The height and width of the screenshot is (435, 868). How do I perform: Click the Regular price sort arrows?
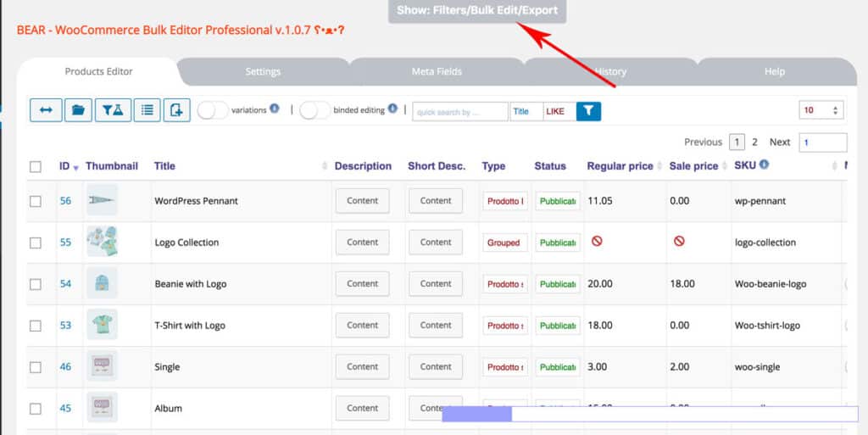click(x=659, y=166)
